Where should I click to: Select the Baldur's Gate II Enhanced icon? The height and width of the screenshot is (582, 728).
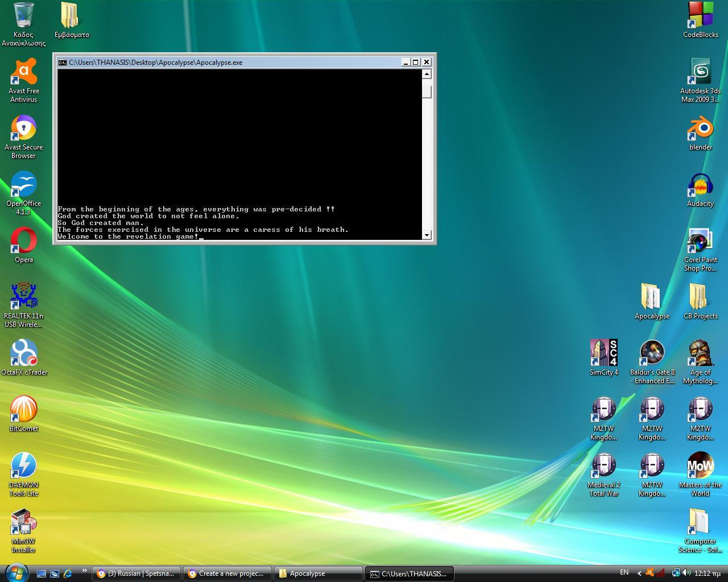pos(652,361)
